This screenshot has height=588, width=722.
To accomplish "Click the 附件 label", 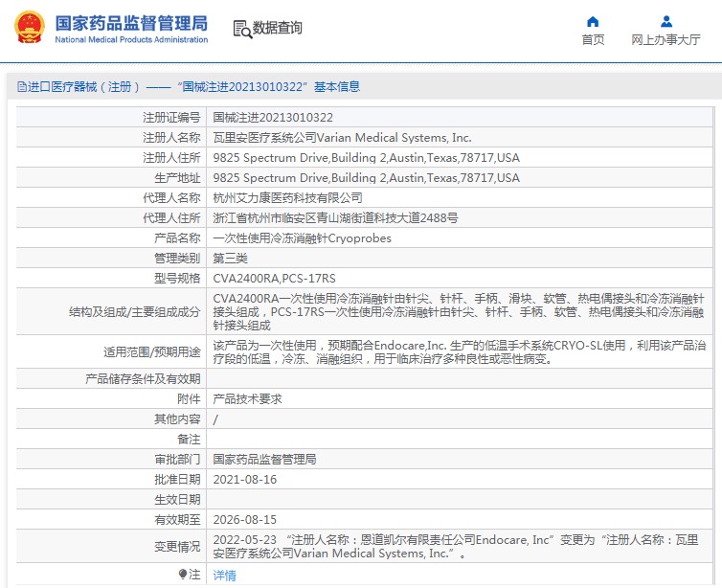I will [x=189, y=398].
